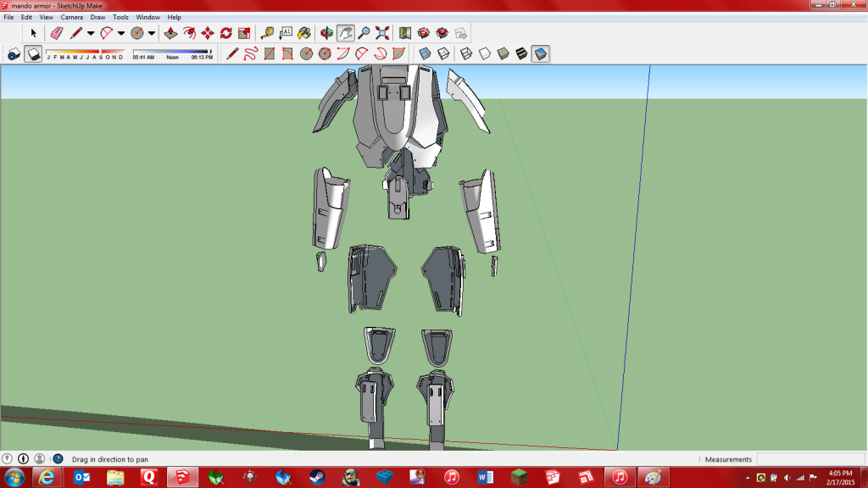
Task: Click the Measurements input box
Action: pos(810,459)
